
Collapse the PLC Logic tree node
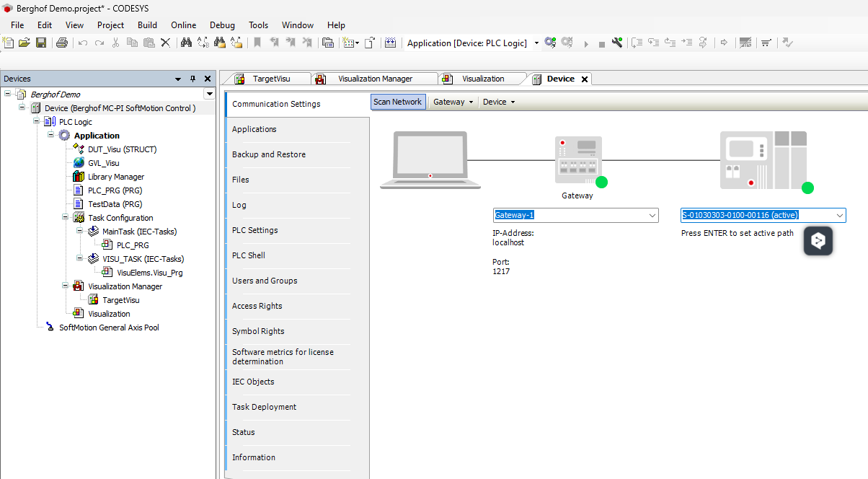(x=36, y=122)
